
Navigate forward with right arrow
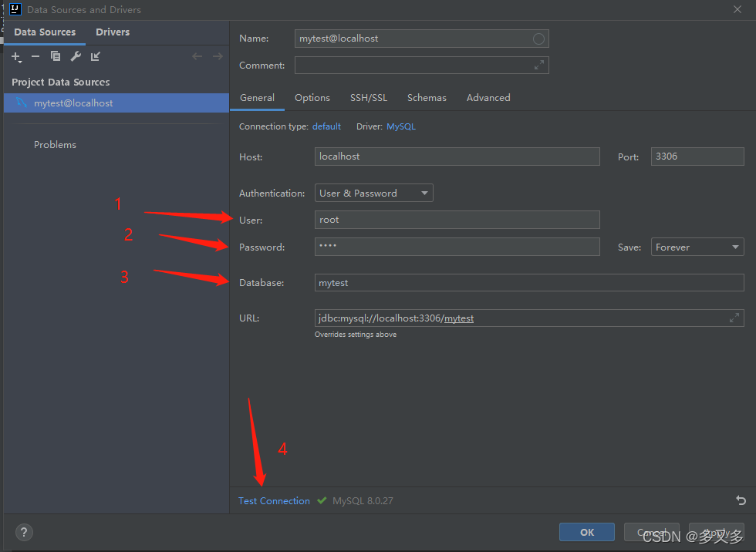coord(218,56)
